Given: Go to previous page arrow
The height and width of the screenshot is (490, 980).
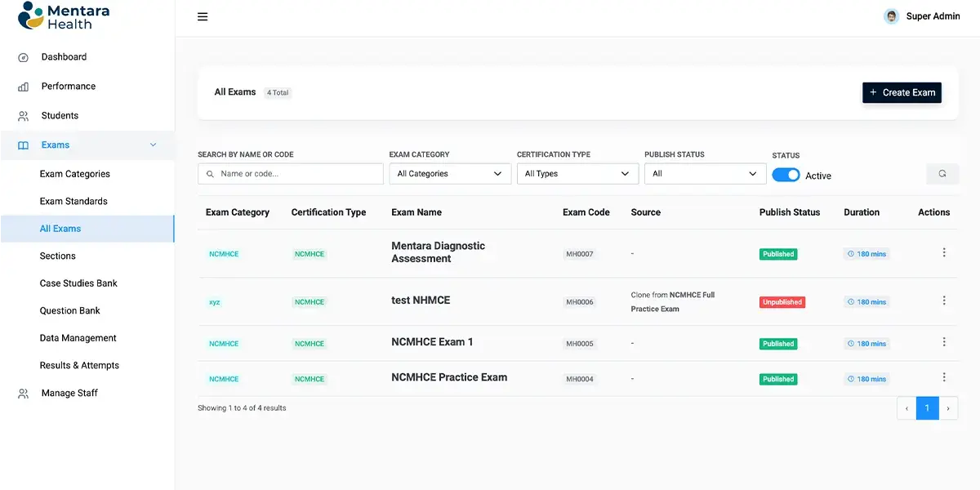Looking at the screenshot, I should click(906, 408).
